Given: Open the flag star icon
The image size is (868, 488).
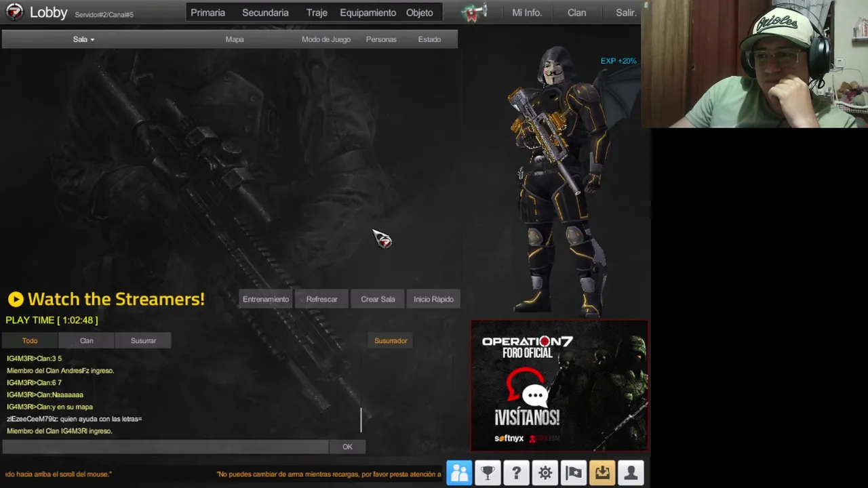Looking at the screenshot, I should click(574, 472).
